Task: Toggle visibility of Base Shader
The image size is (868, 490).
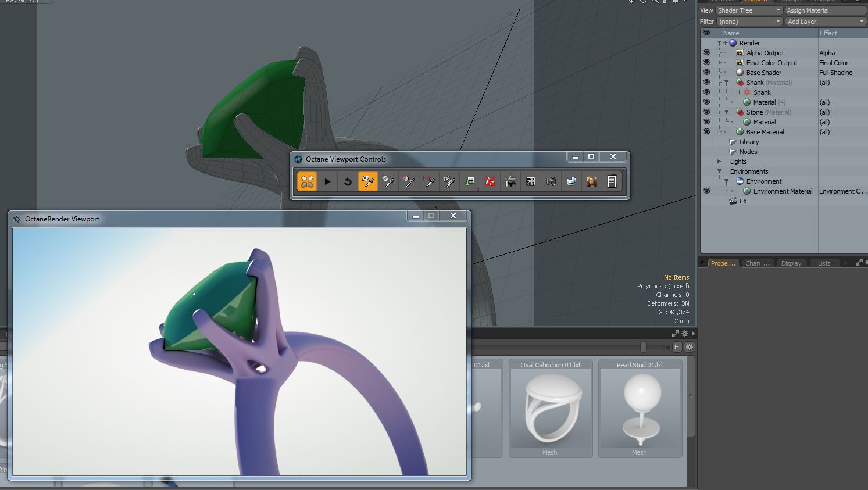Action: point(706,72)
